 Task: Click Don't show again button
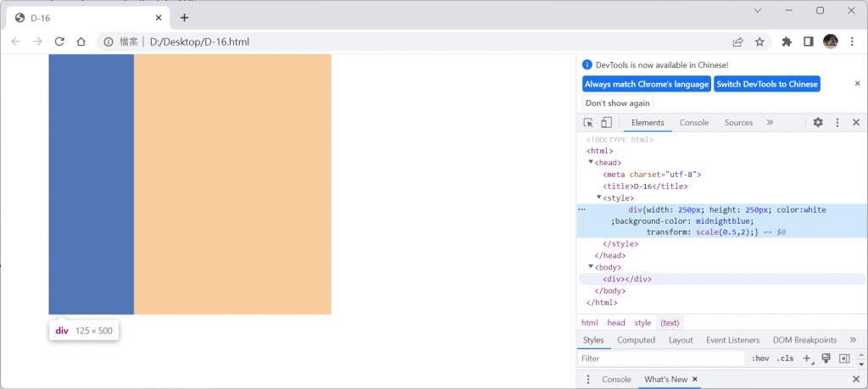click(618, 103)
